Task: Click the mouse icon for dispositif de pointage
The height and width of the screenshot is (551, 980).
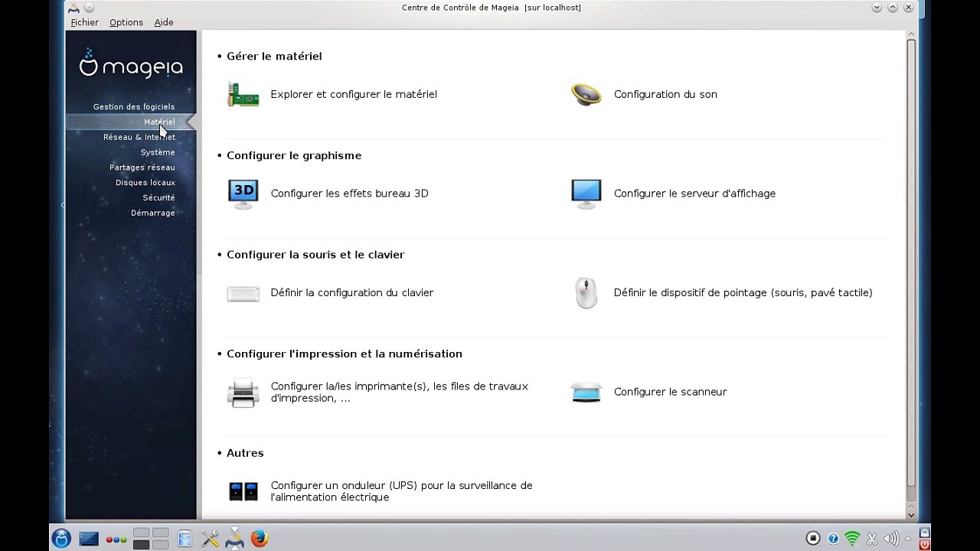Action: click(x=586, y=293)
